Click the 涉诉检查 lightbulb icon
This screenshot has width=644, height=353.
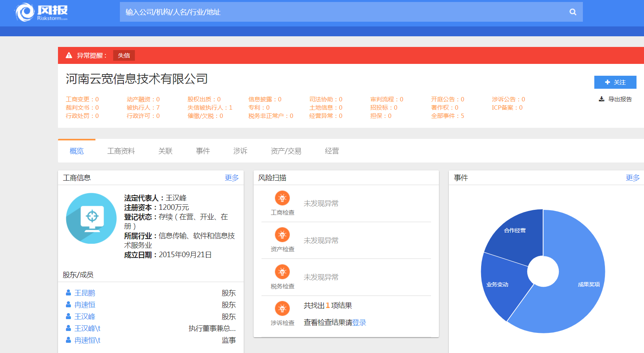coord(282,308)
